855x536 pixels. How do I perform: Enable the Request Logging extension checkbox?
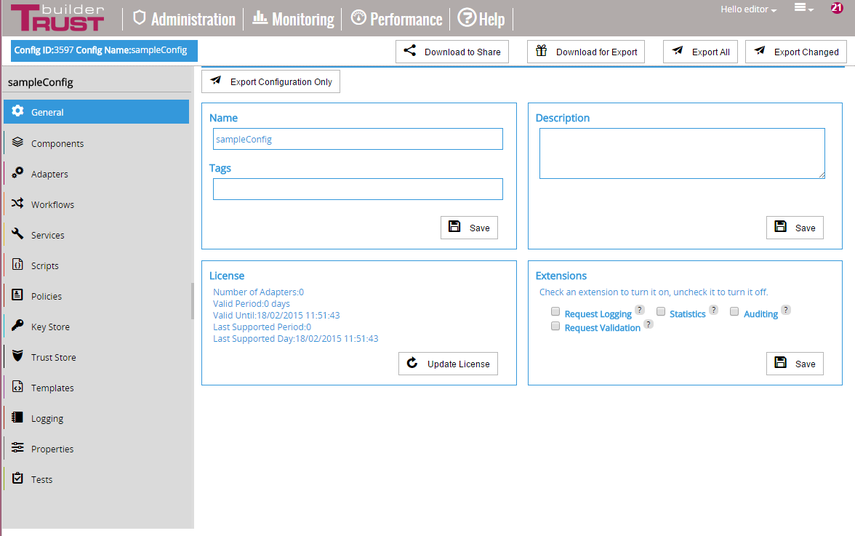tap(555, 311)
